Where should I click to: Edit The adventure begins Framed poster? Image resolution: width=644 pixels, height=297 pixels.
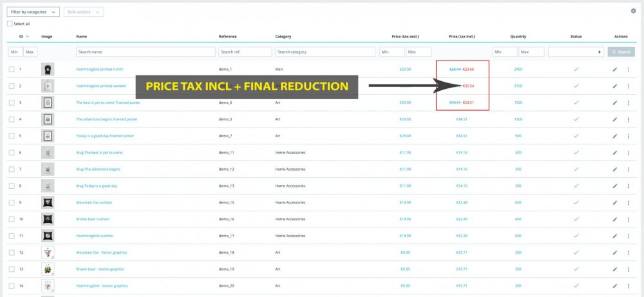click(x=615, y=119)
